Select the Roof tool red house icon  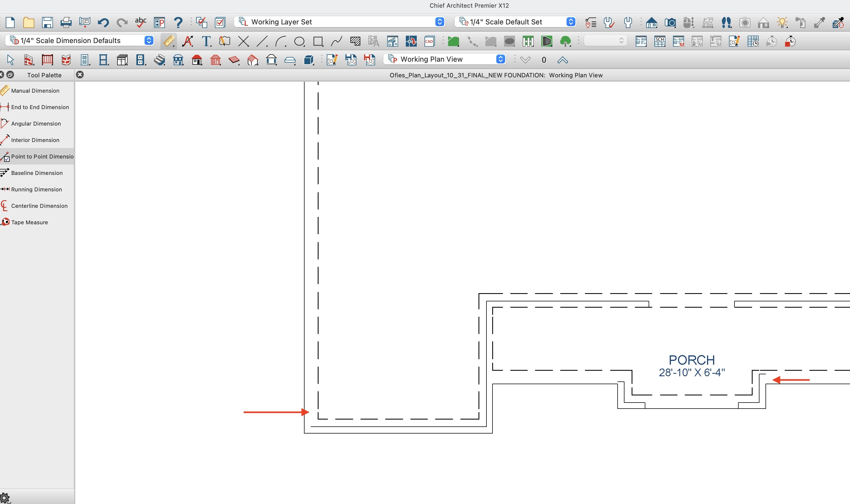(x=197, y=60)
